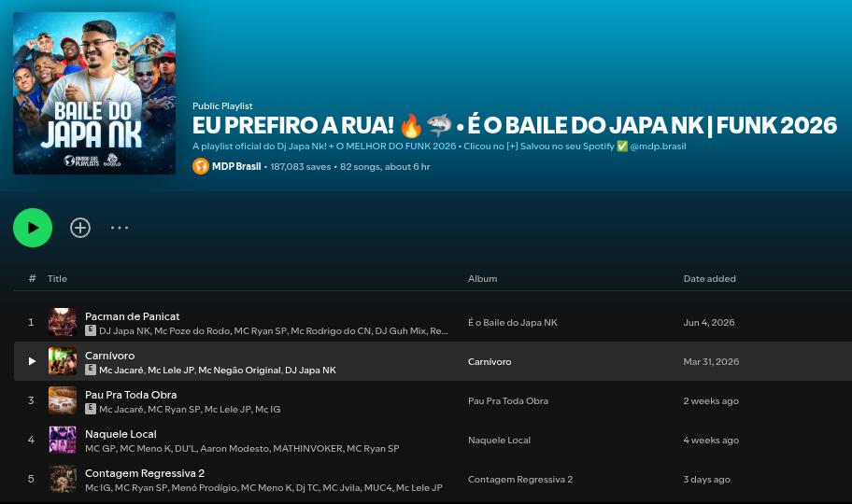Click the 3 days ago date cell
This screenshot has height=504, width=852.
[x=707, y=479]
